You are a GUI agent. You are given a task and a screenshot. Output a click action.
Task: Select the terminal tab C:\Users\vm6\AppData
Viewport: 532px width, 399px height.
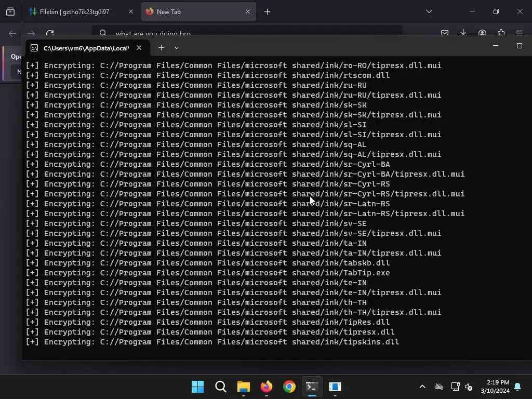pyautogui.click(x=87, y=48)
